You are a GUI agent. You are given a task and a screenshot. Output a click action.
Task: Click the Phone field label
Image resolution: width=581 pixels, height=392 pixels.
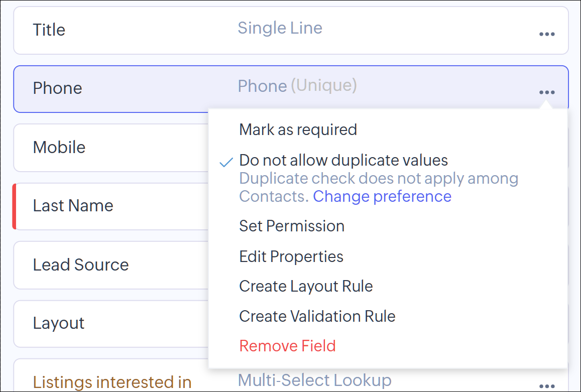(57, 88)
